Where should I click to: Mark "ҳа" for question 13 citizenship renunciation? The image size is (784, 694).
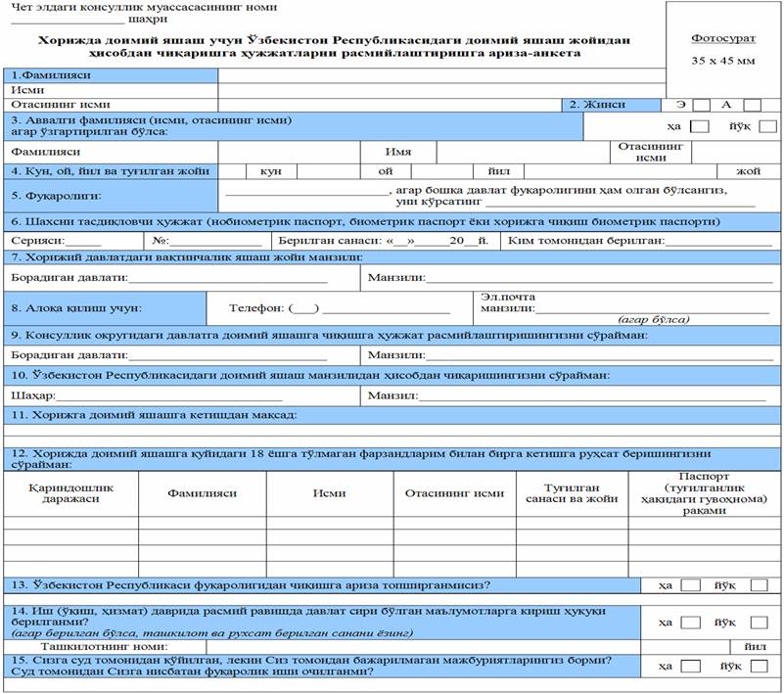(691, 585)
